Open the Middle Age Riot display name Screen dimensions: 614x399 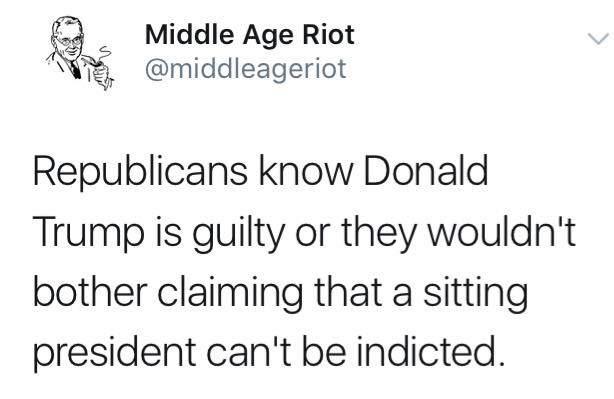[x=249, y=35]
